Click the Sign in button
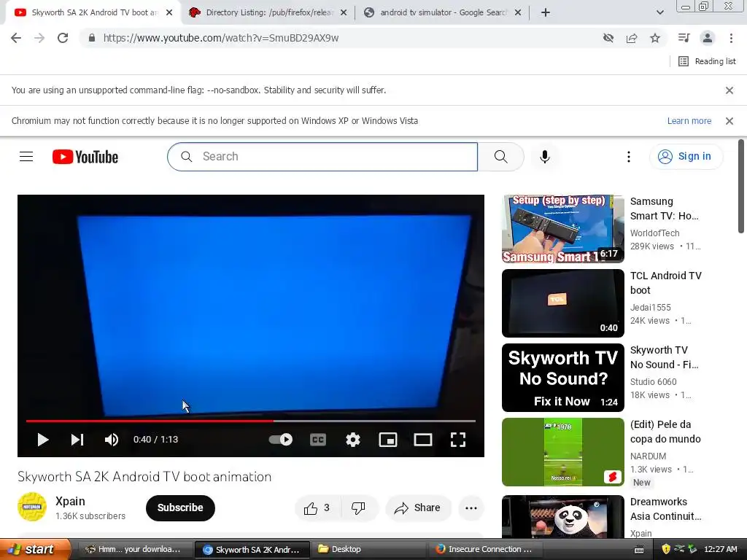The image size is (747, 560). [686, 157]
